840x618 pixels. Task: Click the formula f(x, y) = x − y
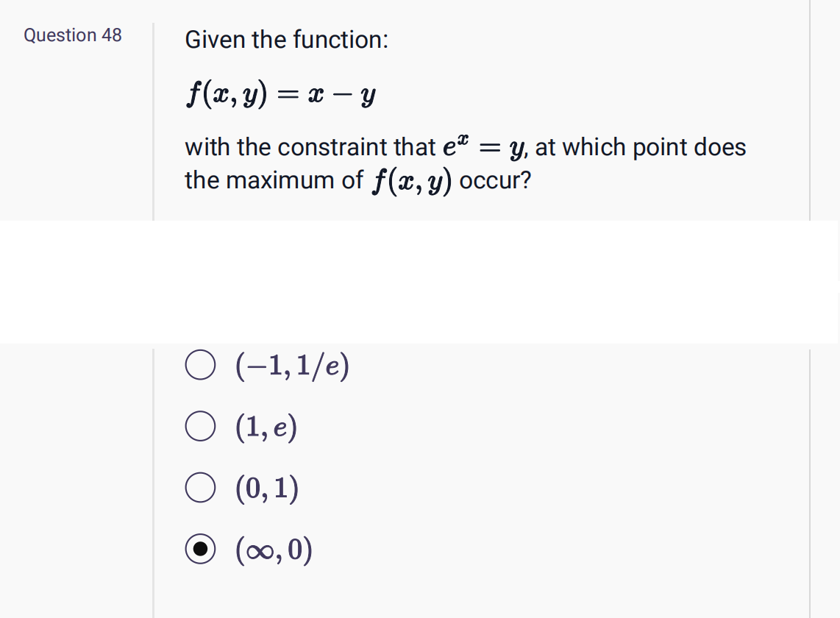coord(280,93)
